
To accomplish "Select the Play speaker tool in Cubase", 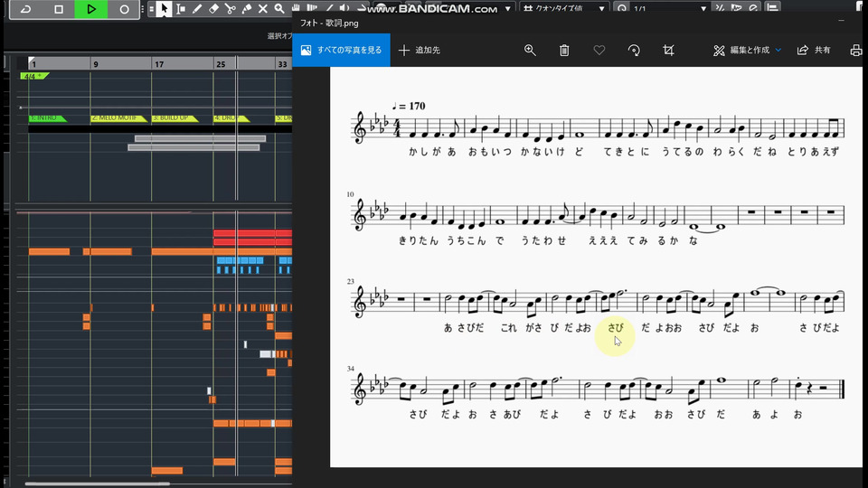I will click(344, 8).
